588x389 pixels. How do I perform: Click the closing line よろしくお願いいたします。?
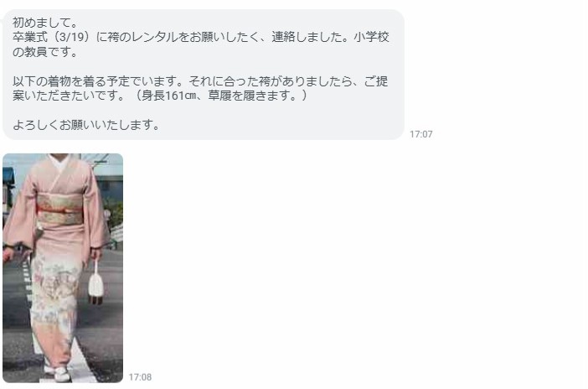pos(86,125)
